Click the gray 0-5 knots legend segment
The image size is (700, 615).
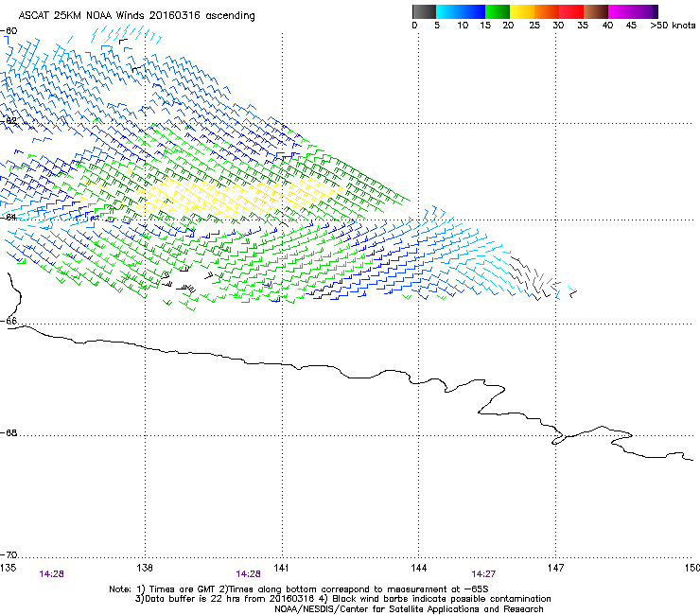(x=424, y=11)
